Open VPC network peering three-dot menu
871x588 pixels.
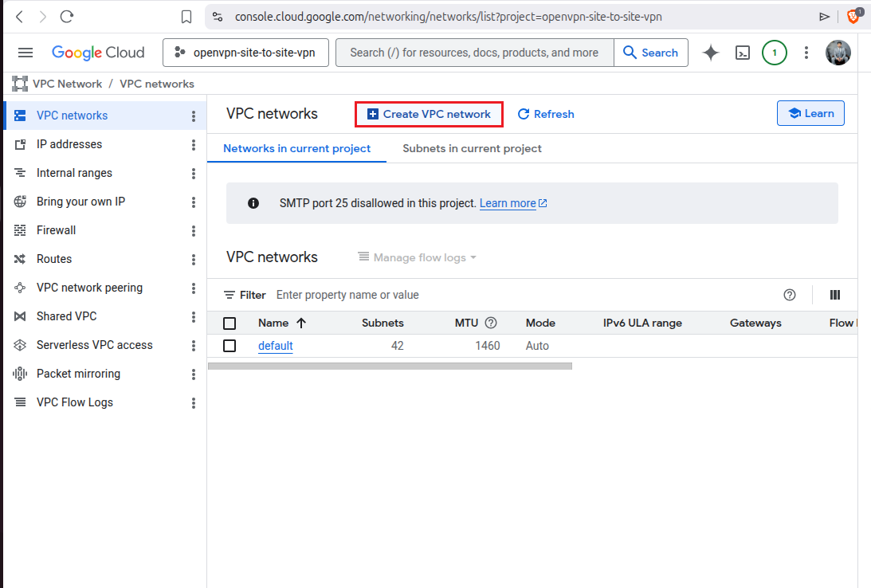coord(194,288)
